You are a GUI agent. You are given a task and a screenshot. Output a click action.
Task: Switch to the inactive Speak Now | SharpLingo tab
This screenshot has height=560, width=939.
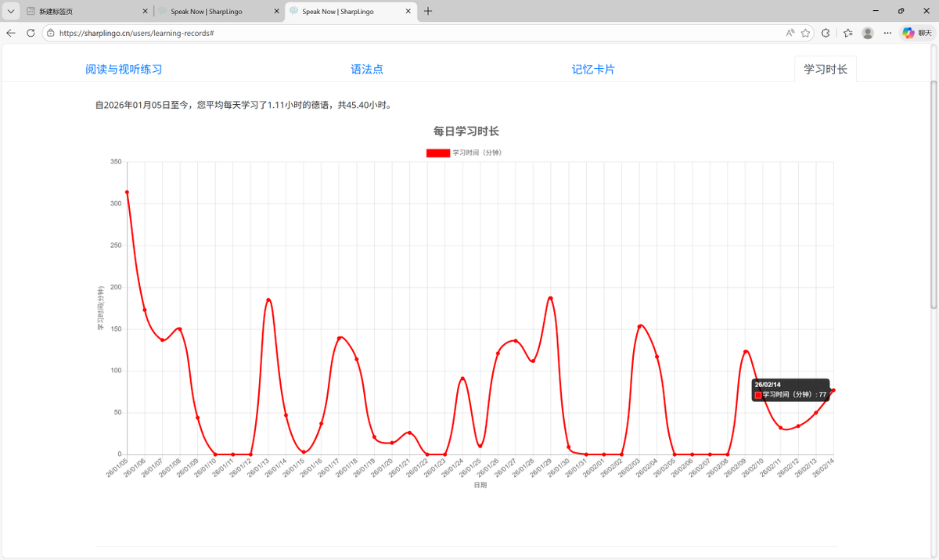click(219, 11)
